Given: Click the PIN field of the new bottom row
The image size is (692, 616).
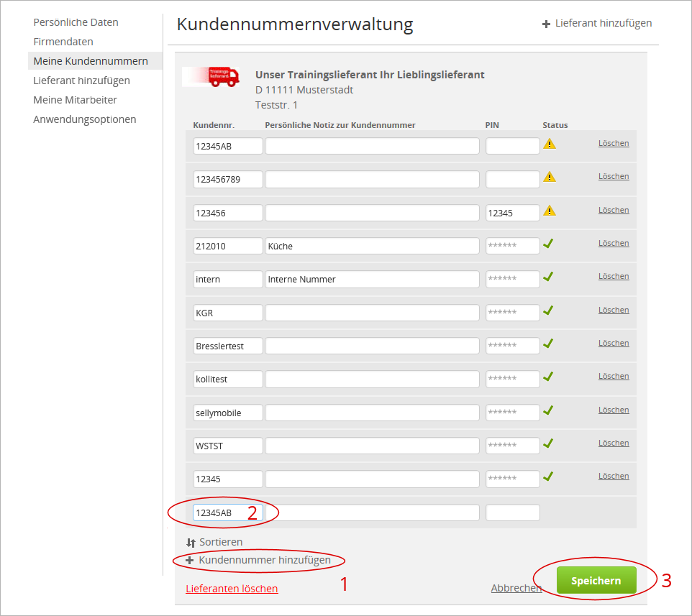Looking at the screenshot, I should tap(512, 512).
